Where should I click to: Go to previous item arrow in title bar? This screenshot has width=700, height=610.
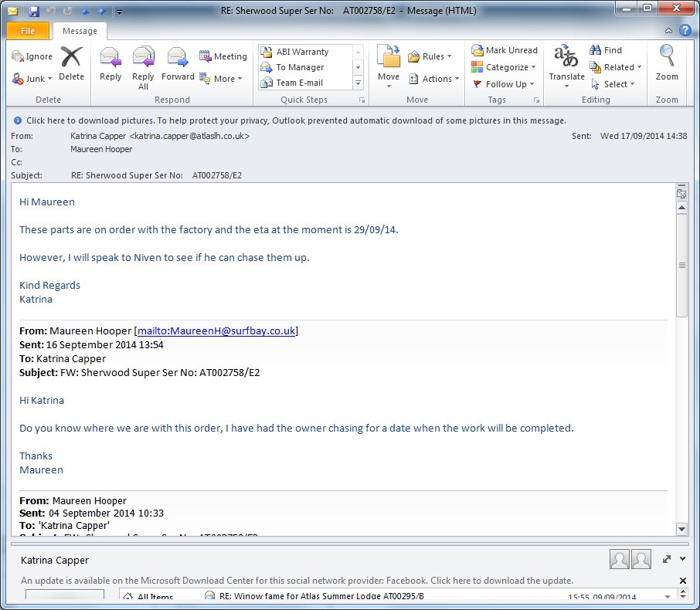coord(85,11)
